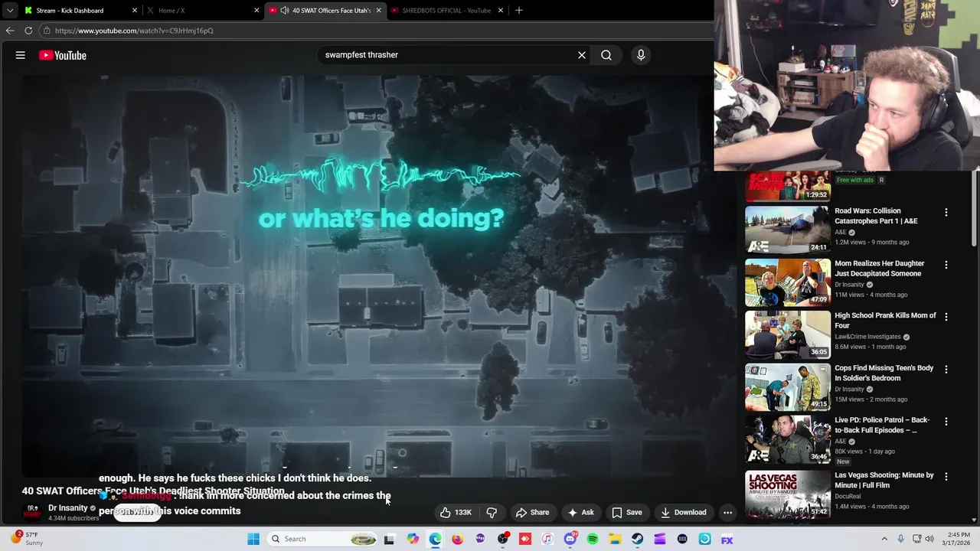
Task: Open options menu for High School Prank video
Action: point(946,317)
